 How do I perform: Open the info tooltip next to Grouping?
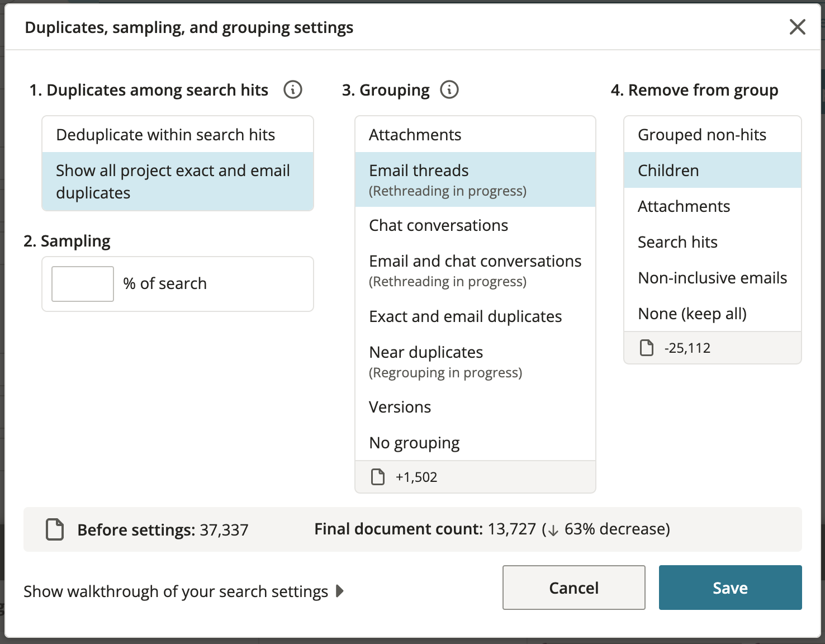point(449,89)
